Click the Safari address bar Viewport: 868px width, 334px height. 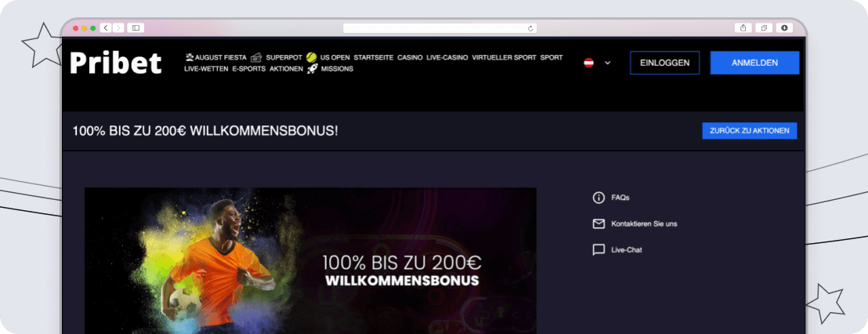click(x=439, y=28)
